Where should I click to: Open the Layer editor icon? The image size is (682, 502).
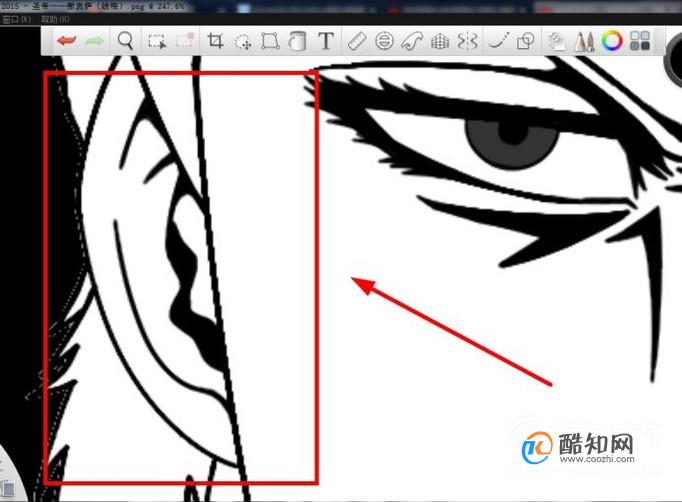point(556,42)
